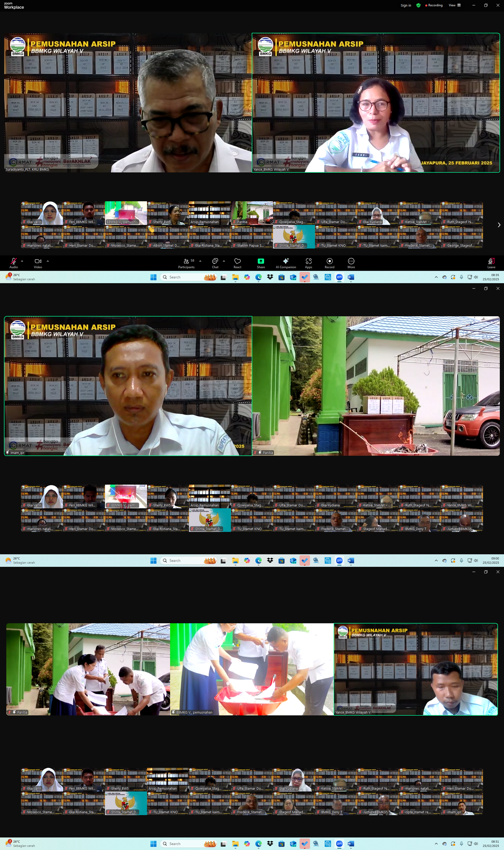Click the green Share screen icon

[x=260, y=261]
